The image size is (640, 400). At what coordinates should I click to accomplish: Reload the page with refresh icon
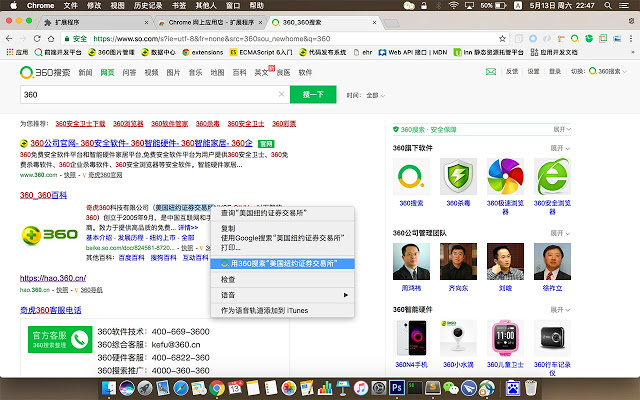click(x=37, y=38)
